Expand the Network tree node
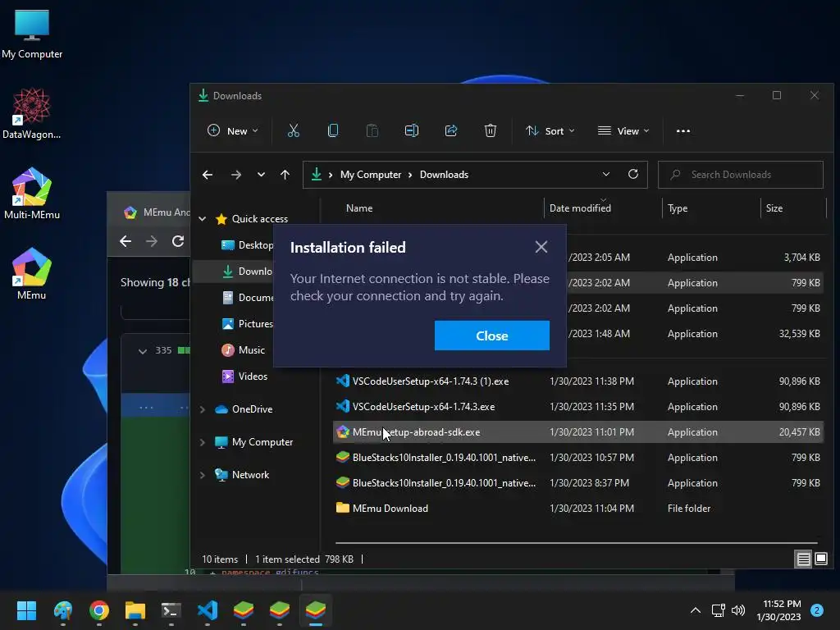Image resolution: width=840 pixels, height=630 pixels. click(x=203, y=475)
